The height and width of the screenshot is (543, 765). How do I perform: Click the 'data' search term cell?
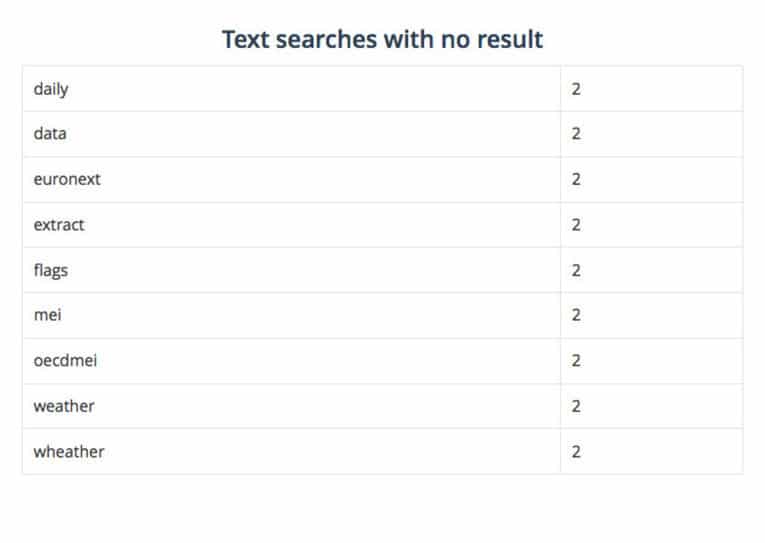point(50,134)
